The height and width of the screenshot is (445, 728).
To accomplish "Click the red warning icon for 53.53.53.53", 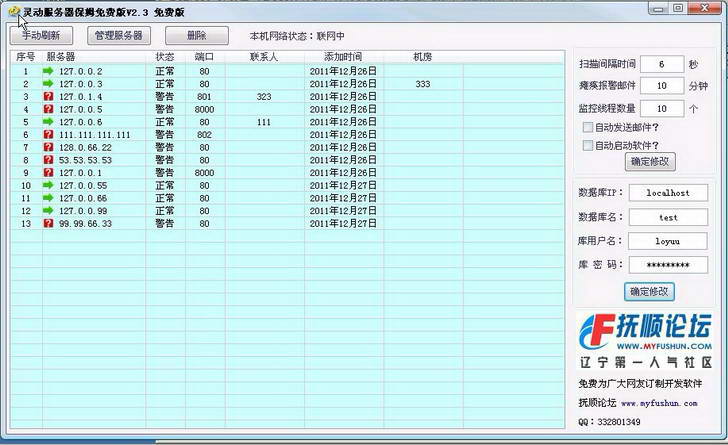I will (48, 160).
